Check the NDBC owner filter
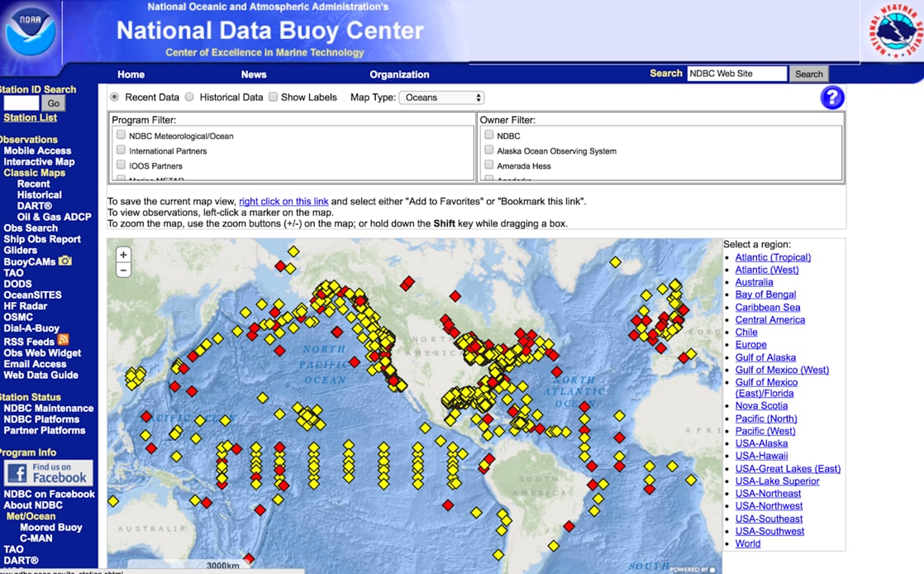924x574 pixels. click(489, 135)
